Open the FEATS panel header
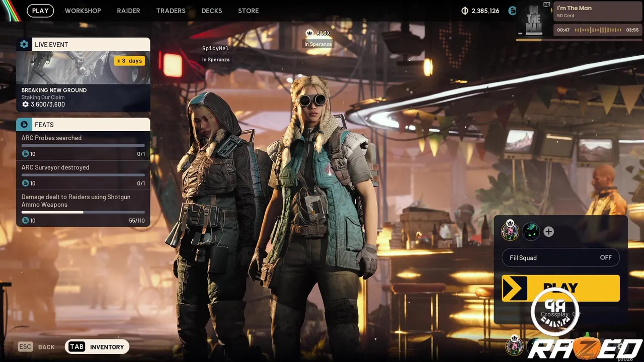The height and width of the screenshot is (362, 644). (83, 124)
